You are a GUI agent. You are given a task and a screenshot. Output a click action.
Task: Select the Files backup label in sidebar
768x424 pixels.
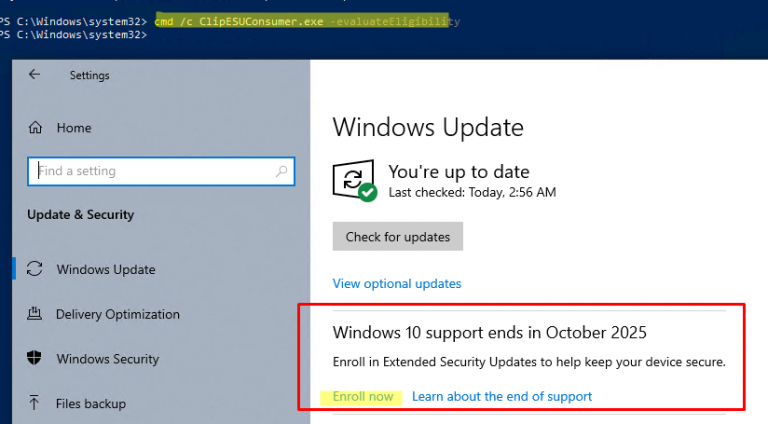coord(91,404)
